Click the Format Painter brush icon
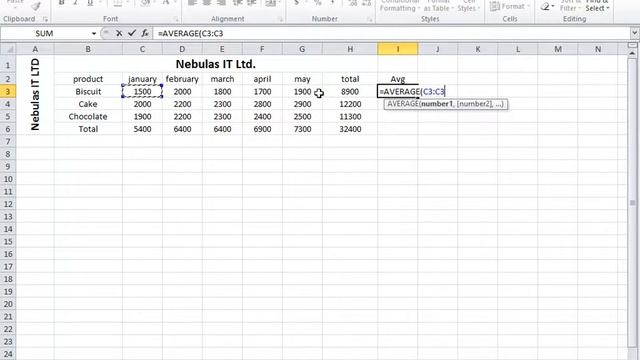The height and width of the screenshot is (360, 640). (36, 5)
